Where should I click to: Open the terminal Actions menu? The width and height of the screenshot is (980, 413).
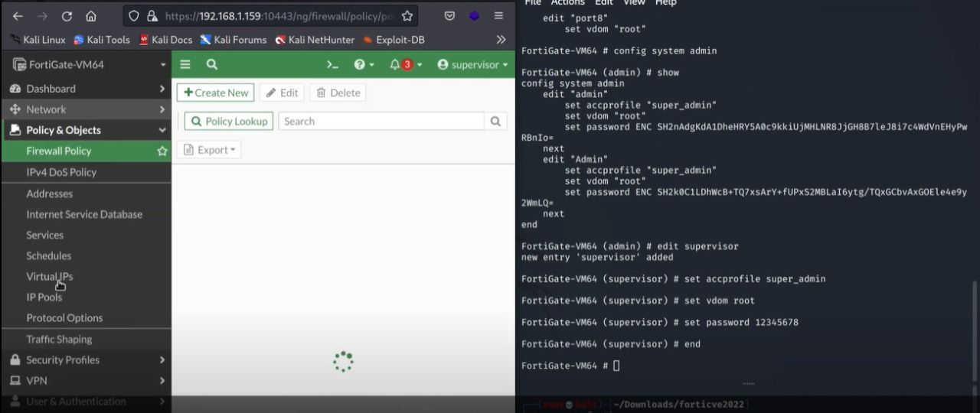click(567, 3)
